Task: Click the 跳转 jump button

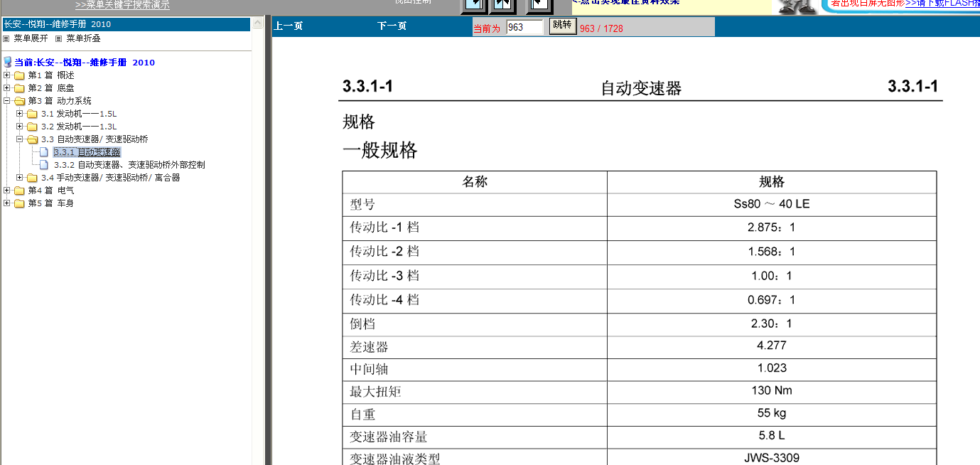Action: coord(562,26)
